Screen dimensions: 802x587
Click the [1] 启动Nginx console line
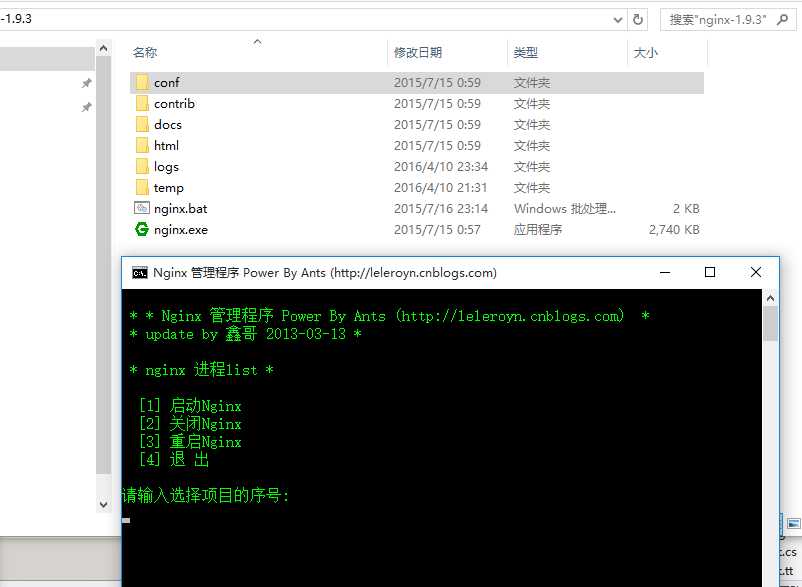tap(190, 405)
